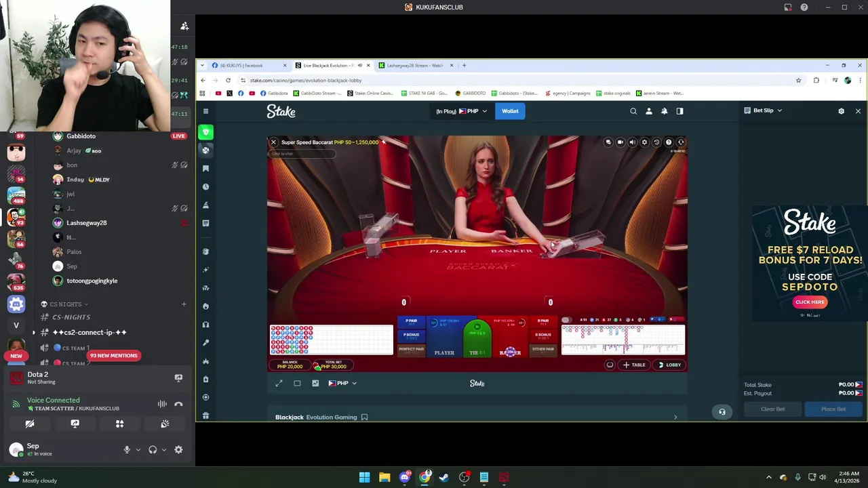Toggle the video camera icon in game
868x488 pixels.
(620, 142)
